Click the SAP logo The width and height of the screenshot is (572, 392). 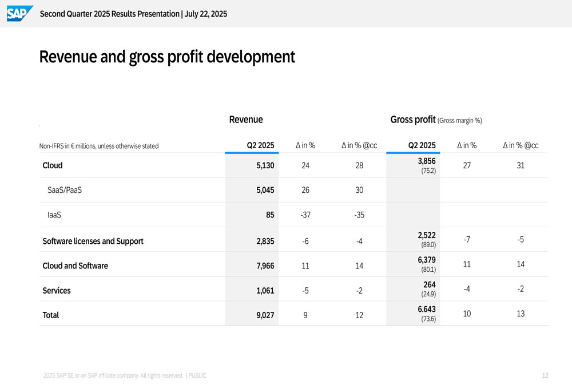[x=19, y=13]
